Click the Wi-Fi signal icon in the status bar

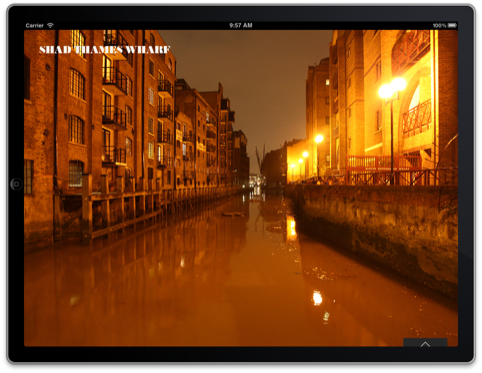coord(50,25)
